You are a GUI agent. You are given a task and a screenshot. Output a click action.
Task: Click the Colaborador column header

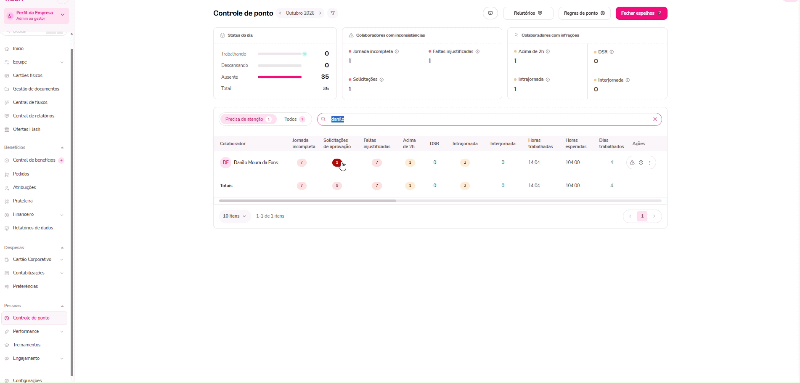[x=232, y=144]
